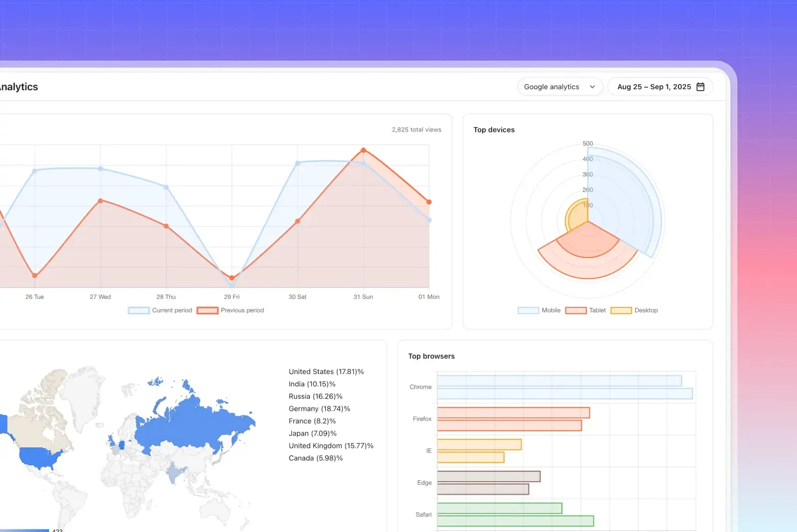Click the 29 Fri orange data point

pyautogui.click(x=232, y=278)
